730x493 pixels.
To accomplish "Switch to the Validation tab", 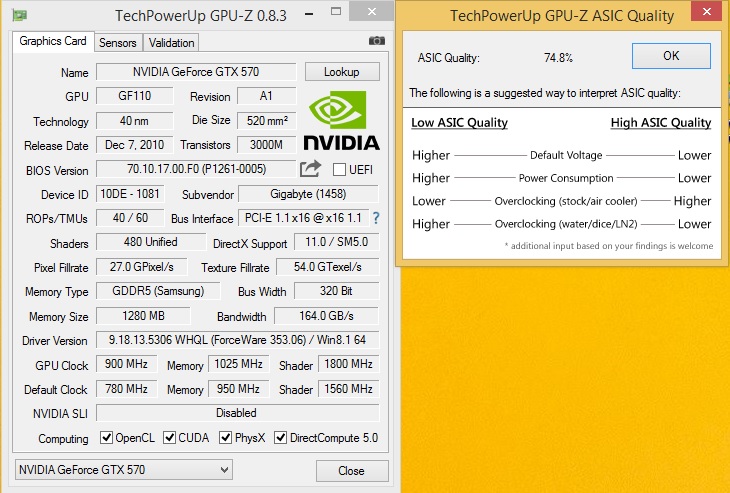I will point(171,43).
